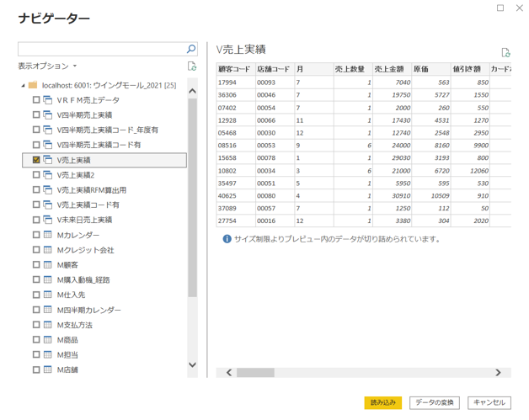Enable the V売上実績RFM算出用 checkbox
The image size is (529, 420).
[36, 189]
